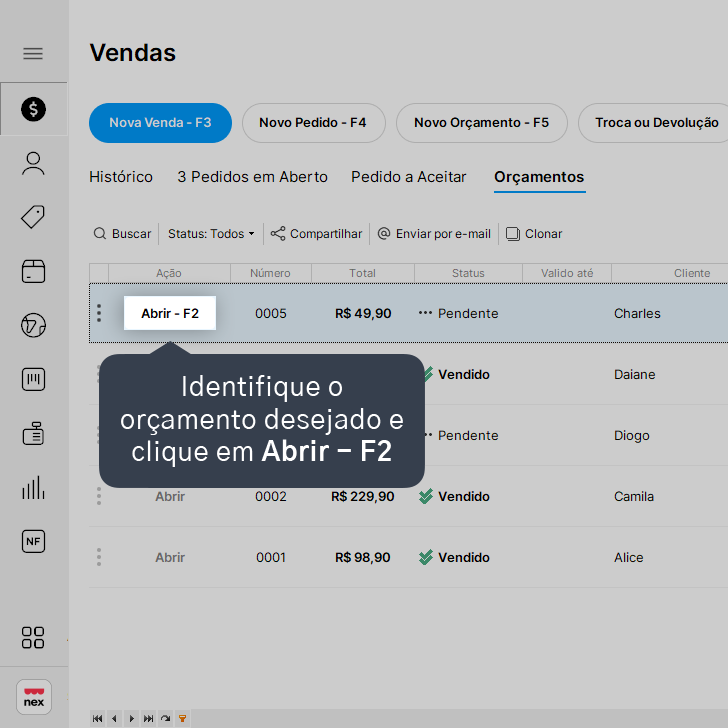This screenshot has height=728, width=728.
Task: Sort by Valido até column header
Action: [x=567, y=273]
